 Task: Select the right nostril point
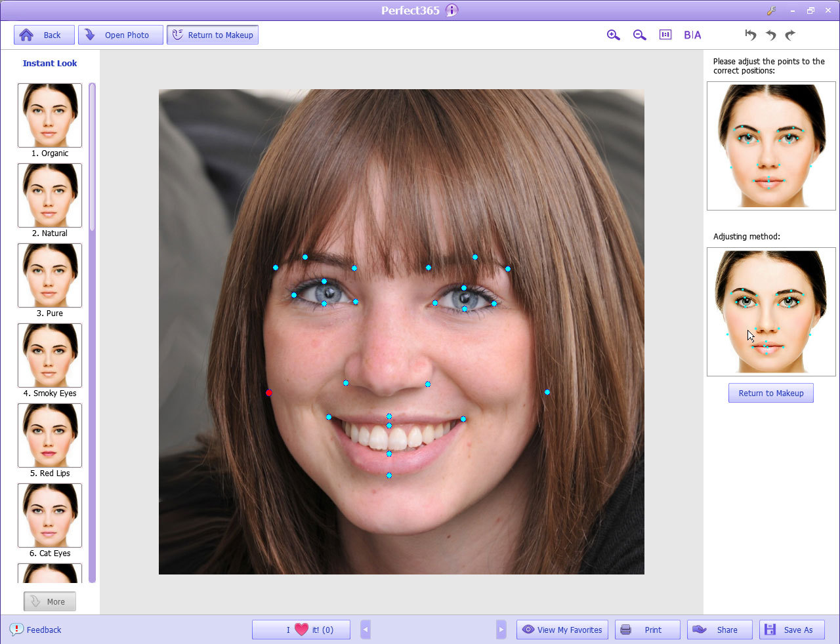428,384
